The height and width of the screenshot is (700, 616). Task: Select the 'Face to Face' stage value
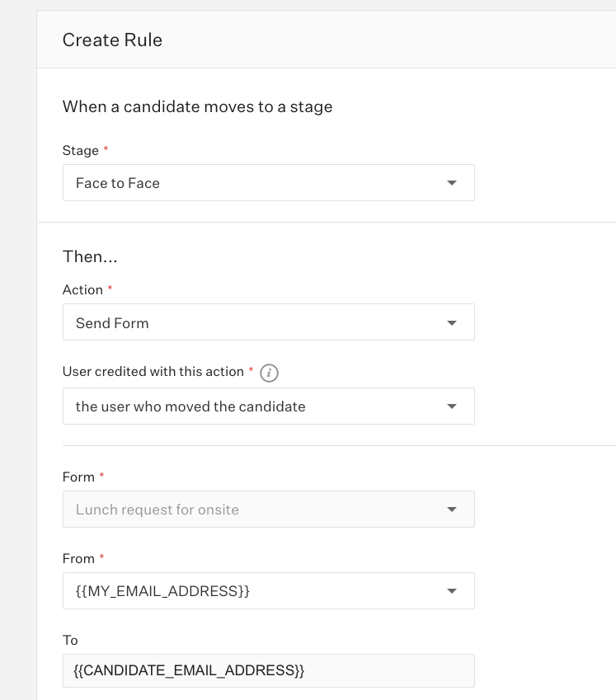(118, 183)
